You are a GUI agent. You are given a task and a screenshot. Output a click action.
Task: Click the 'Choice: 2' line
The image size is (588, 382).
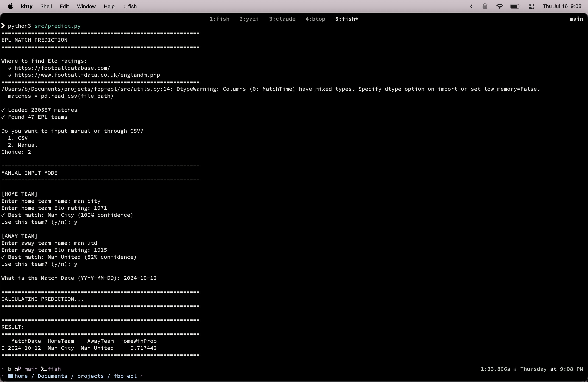(x=16, y=152)
